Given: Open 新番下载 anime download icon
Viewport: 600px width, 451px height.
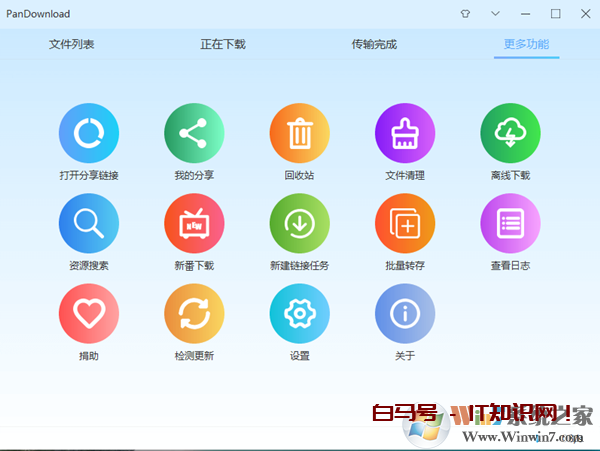Looking at the screenshot, I should [x=194, y=223].
